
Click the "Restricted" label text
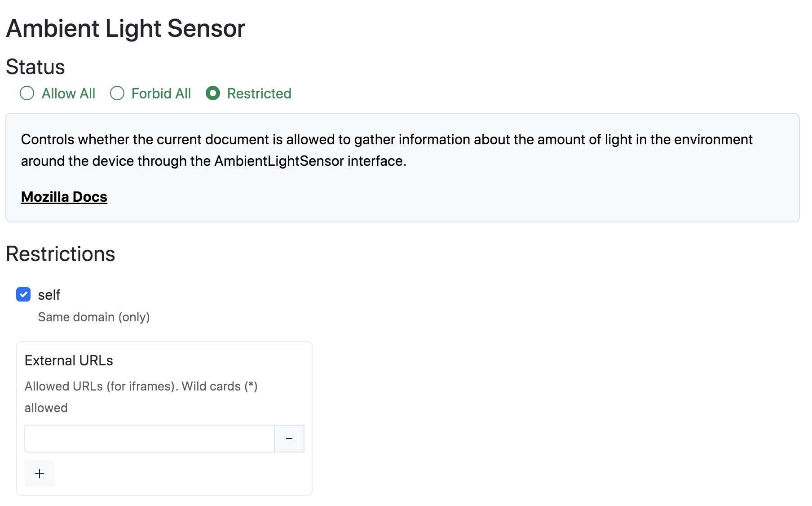click(259, 93)
